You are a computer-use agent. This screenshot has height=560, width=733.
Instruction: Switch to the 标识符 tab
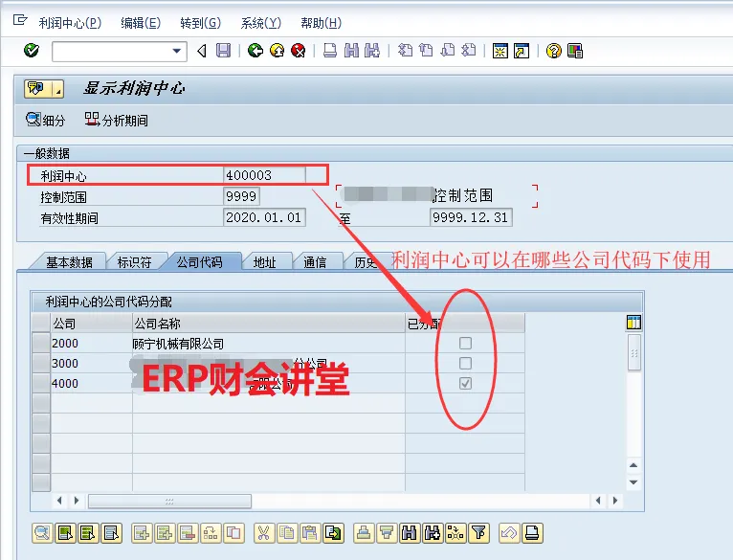tap(135, 262)
